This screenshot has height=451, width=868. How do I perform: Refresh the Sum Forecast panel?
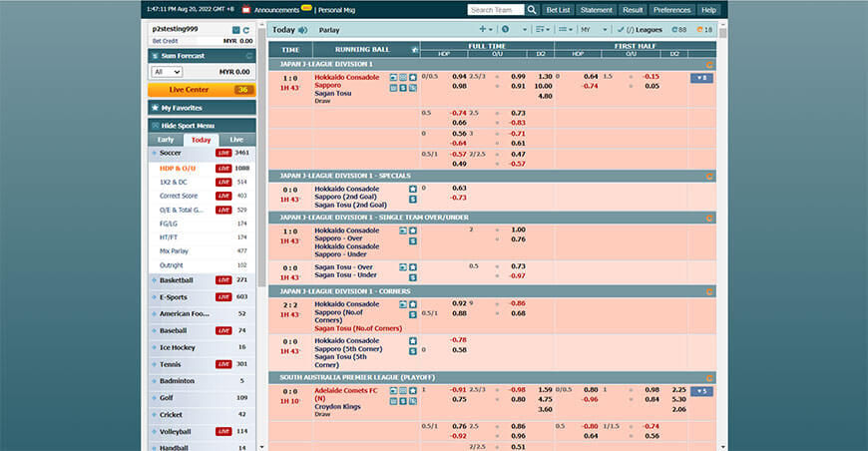(x=249, y=56)
